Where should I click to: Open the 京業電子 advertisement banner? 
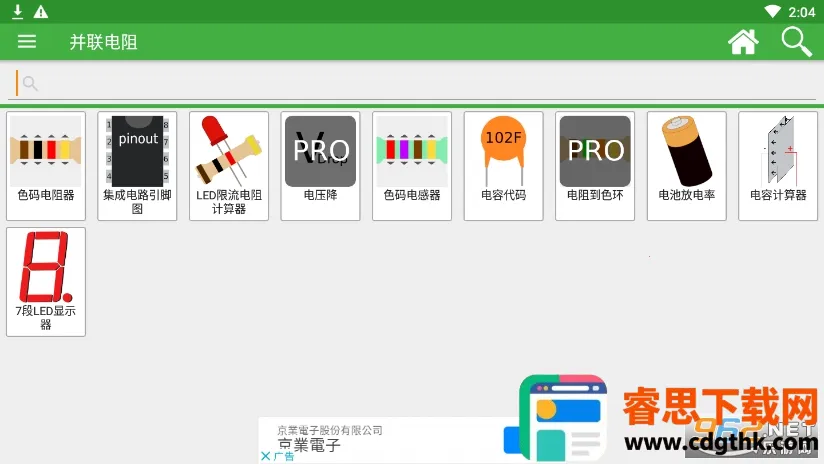pos(380,438)
